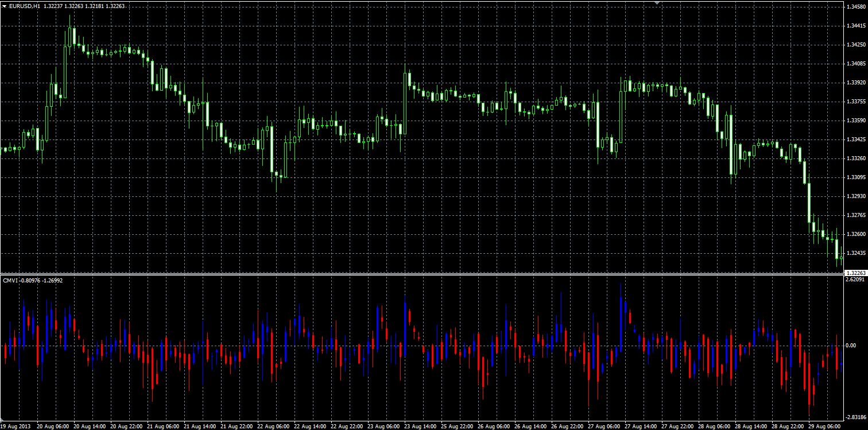Click the -2.83186 indicator scale minimum
Viewport: 868px width, 430px height.
tap(855, 417)
